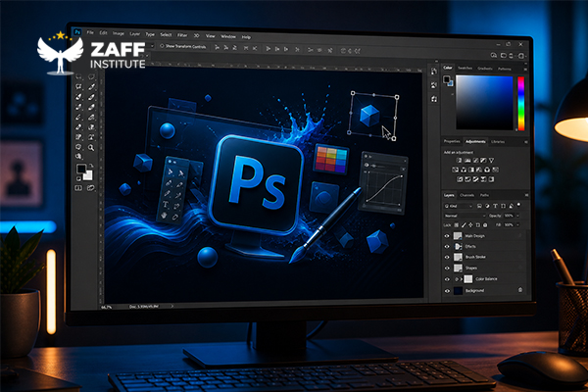Hide the Effects layer

coord(447,246)
